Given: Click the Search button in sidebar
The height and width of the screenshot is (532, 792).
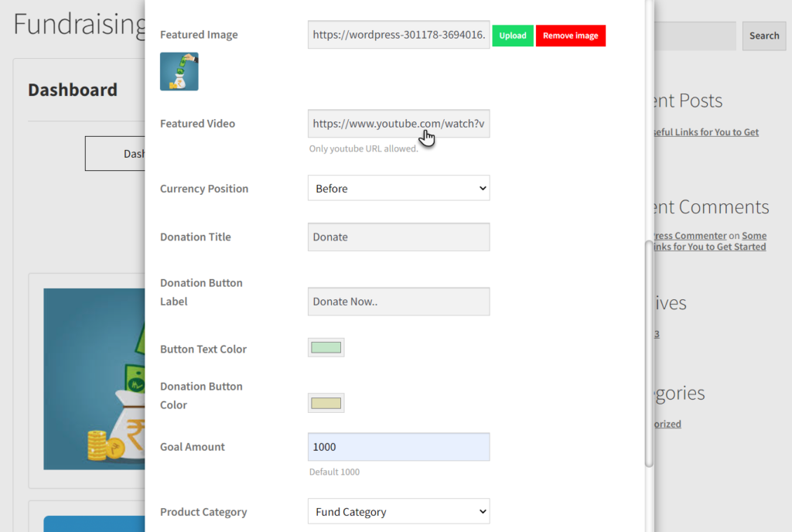Looking at the screenshot, I should 763,36.
